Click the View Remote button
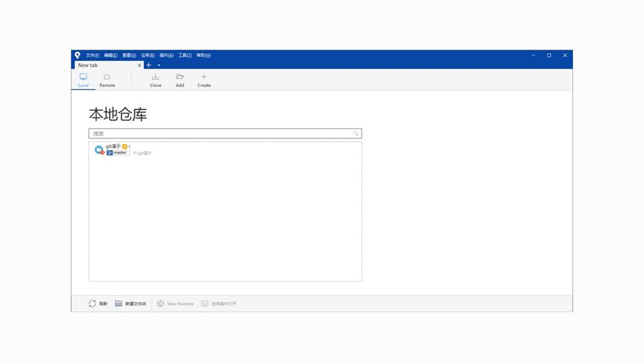The width and height of the screenshot is (644, 362). point(175,303)
